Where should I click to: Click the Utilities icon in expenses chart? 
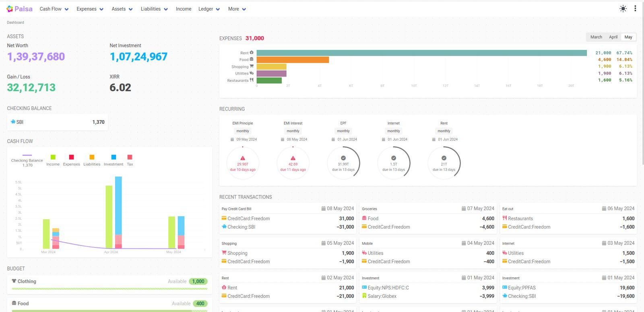coord(252,73)
